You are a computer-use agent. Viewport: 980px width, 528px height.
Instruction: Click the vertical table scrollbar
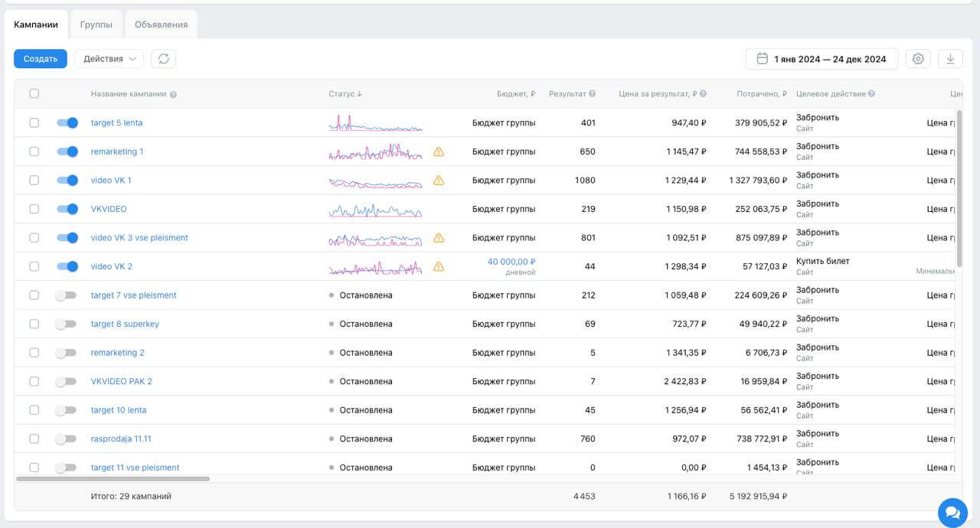(x=959, y=190)
